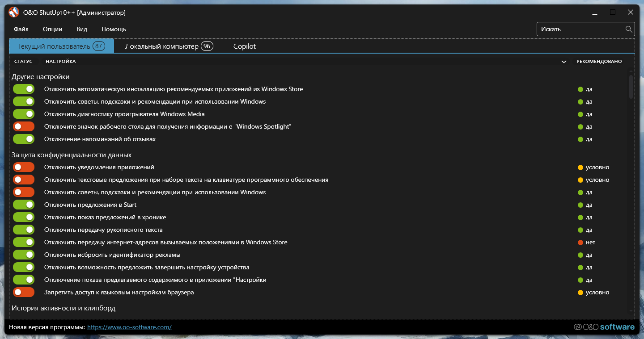644x339 pixels.
Task: Select the История активности и клипборд heading
Action: coord(64,308)
